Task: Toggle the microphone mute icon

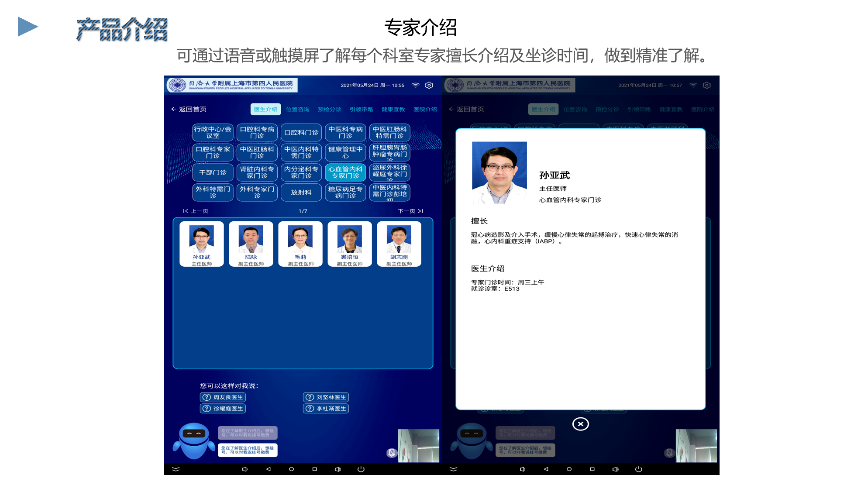Action: (392, 453)
